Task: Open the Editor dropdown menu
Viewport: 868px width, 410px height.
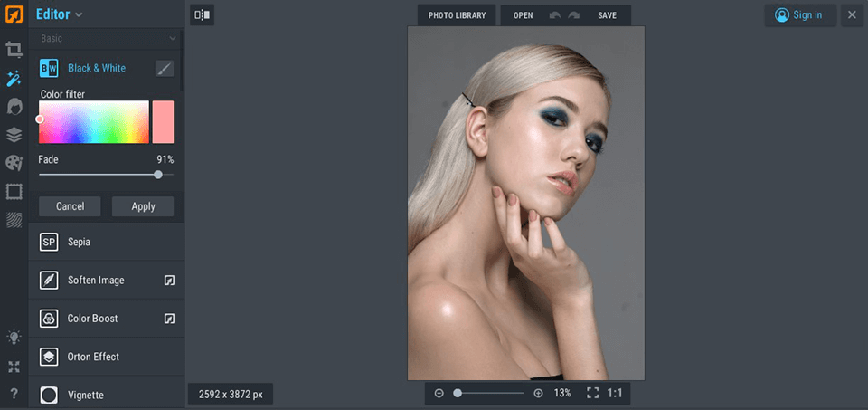Action: click(60, 14)
